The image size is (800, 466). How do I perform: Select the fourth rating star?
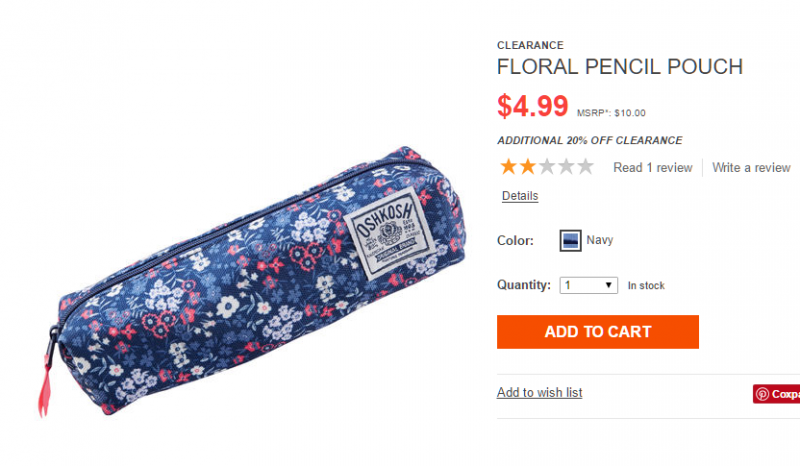[565, 167]
